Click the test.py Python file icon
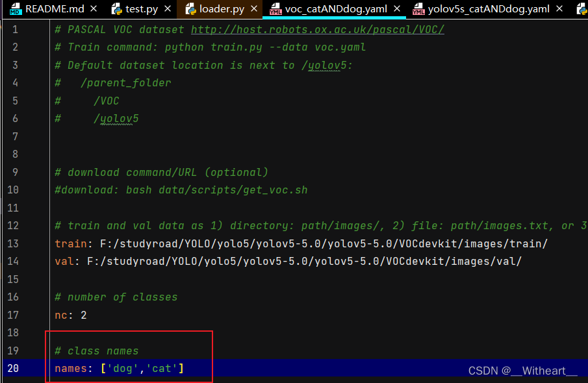The image size is (588, 383). pyautogui.click(x=116, y=9)
